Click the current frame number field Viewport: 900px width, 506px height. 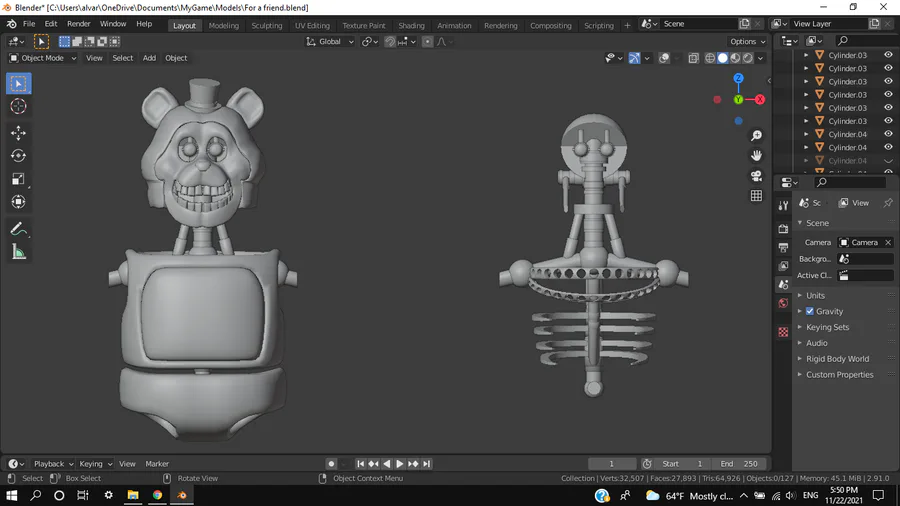tap(612, 464)
